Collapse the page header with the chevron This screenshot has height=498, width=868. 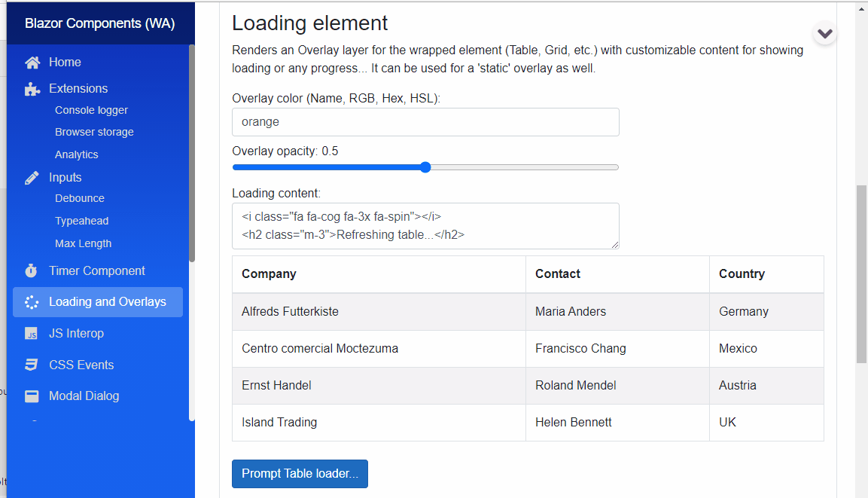[x=825, y=32]
